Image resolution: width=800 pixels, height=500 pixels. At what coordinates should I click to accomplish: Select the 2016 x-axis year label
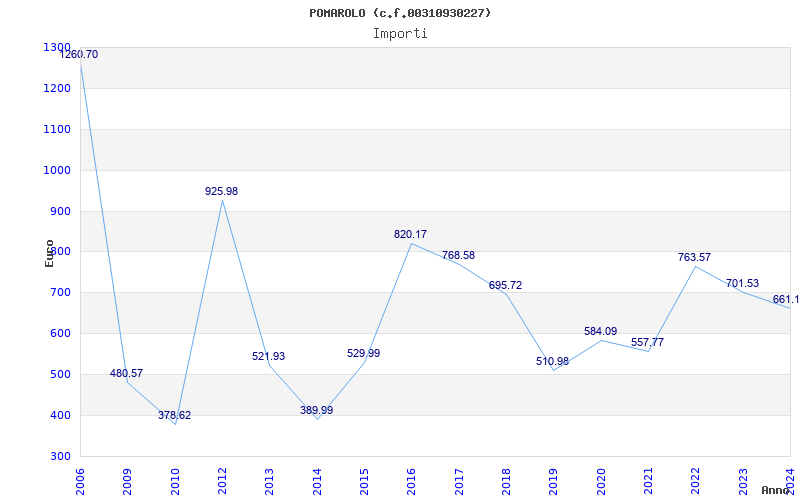(412, 482)
